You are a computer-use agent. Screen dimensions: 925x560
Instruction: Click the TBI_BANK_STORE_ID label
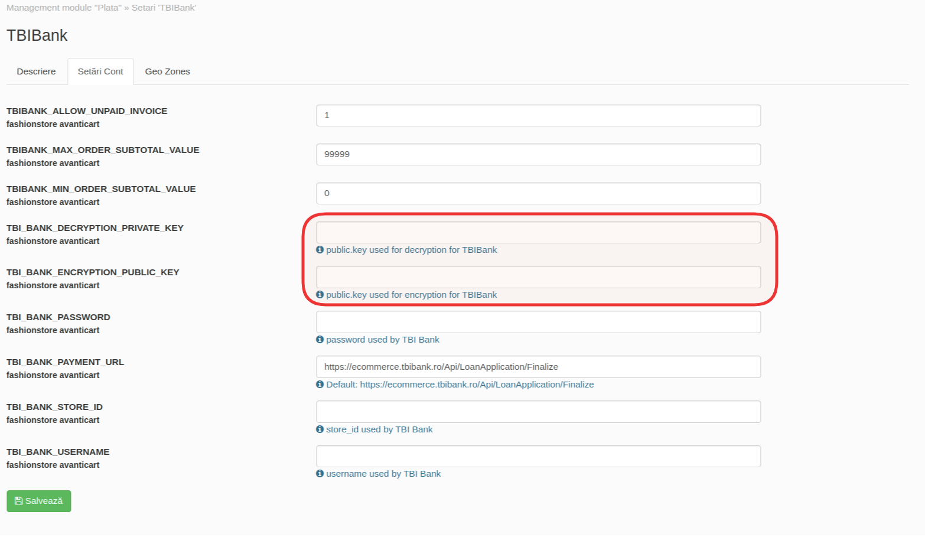coord(55,407)
